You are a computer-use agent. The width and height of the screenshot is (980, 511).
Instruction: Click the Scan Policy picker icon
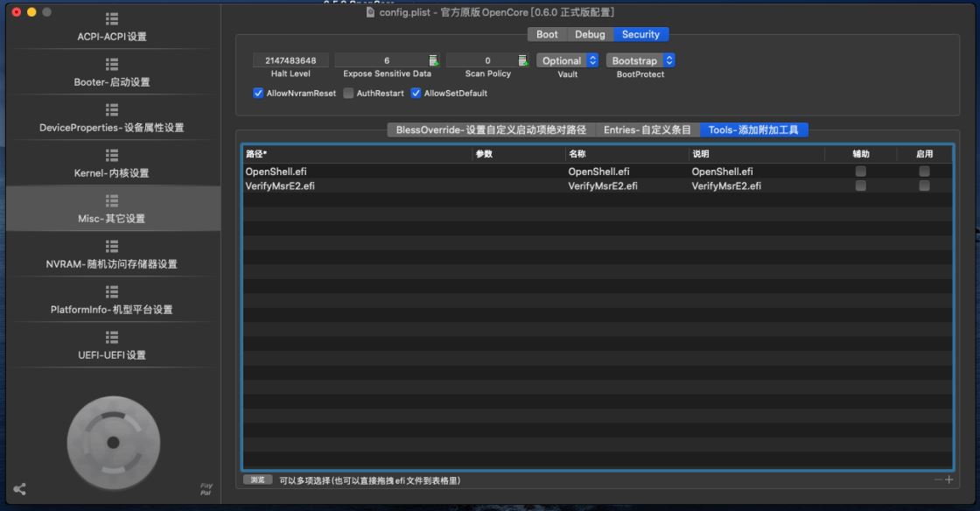pyautogui.click(x=523, y=61)
